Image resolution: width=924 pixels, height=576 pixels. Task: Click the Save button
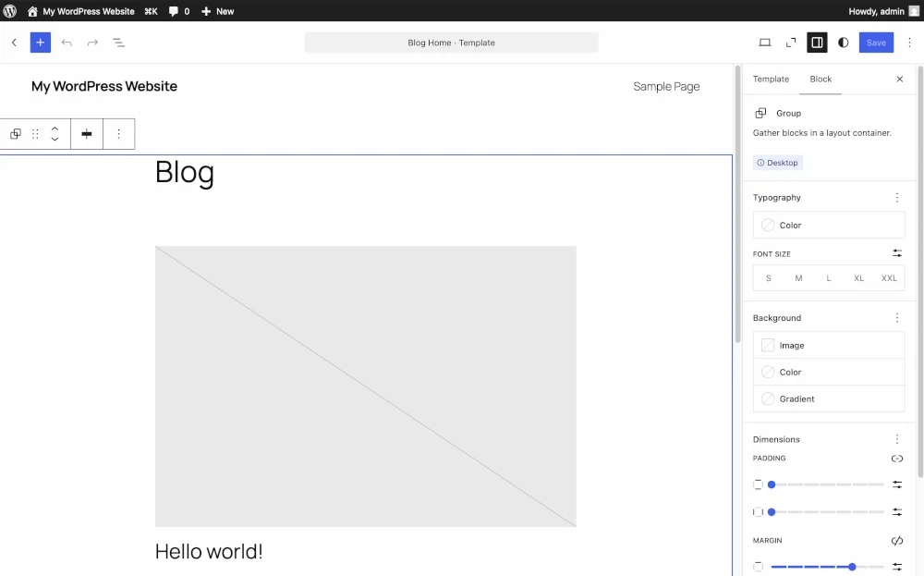click(x=876, y=43)
